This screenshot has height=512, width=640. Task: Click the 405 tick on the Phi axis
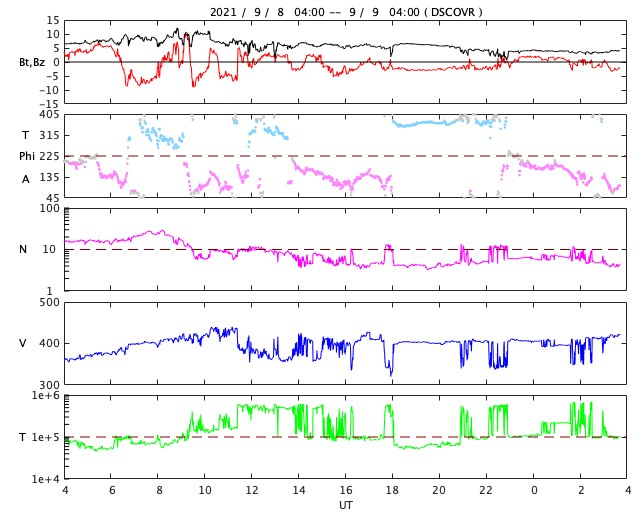click(x=49, y=115)
